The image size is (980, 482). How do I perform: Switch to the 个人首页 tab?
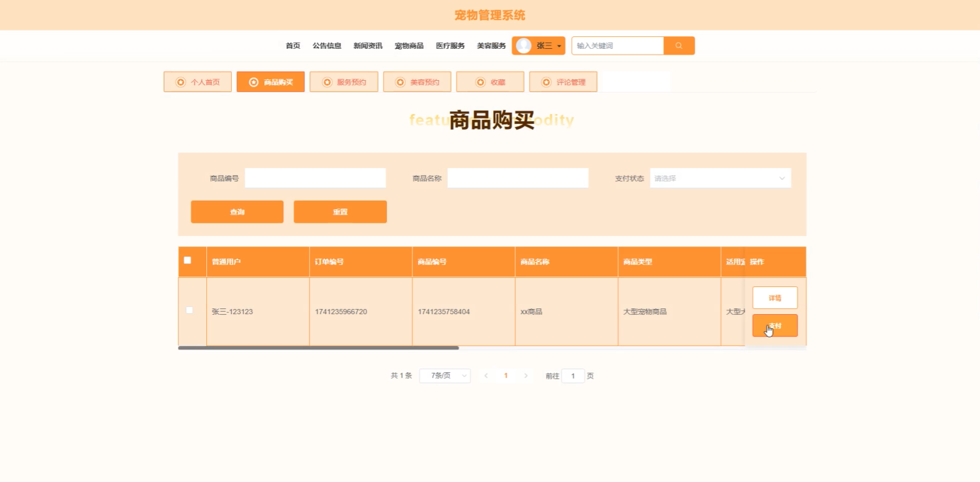click(198, 82)
